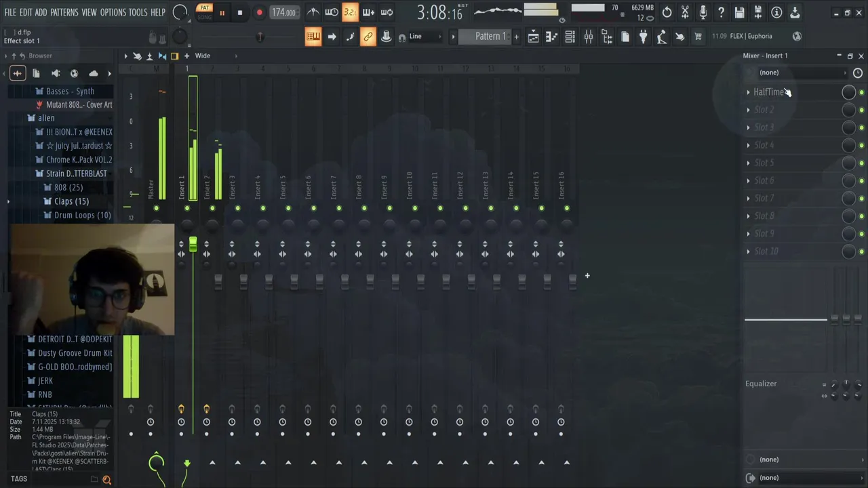Toggle the 3.2.1 countdown before recording
Viewport: 868px width, 488px height.
click(350, 12)
